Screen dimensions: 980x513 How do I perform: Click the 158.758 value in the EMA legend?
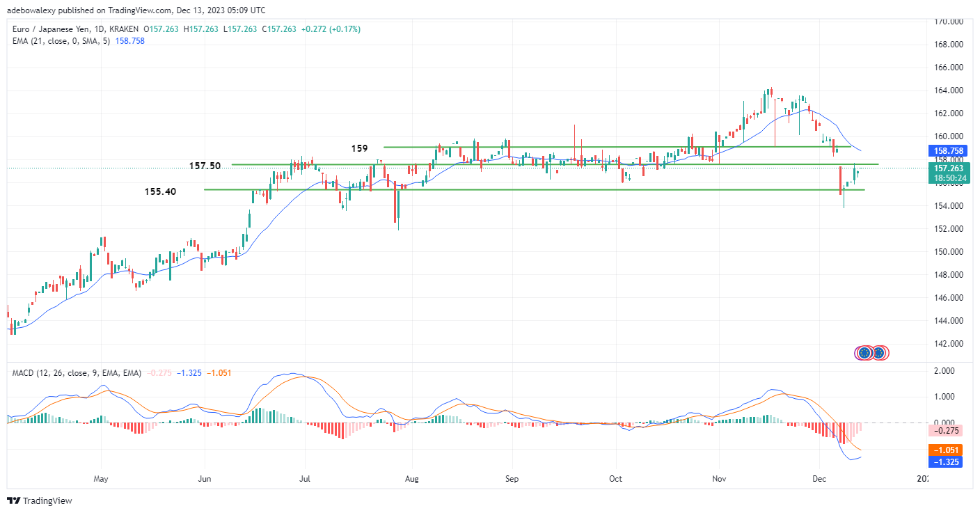(x=129, y=41)
